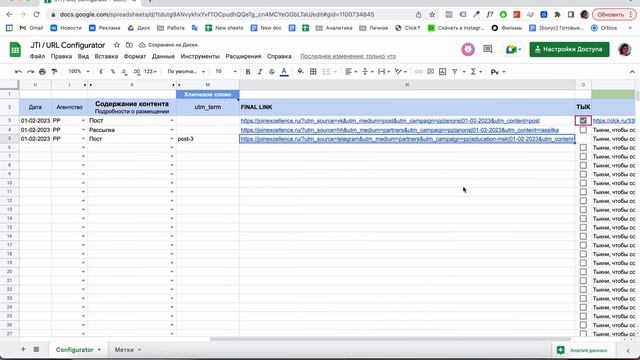Switch to the Метки sheet tab
Image resolution: width=640 pixels, height=360 pixels.
click(124, 350)
